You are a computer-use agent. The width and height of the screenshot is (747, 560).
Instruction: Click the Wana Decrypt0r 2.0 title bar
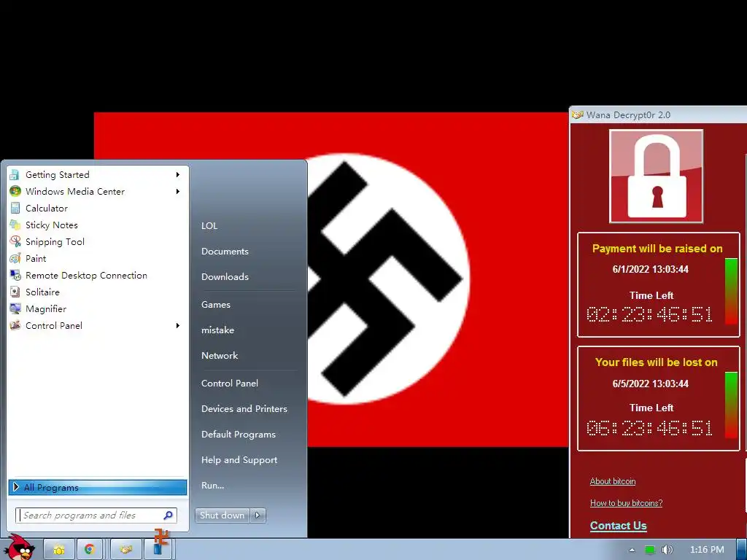click(x=659, y=114)
